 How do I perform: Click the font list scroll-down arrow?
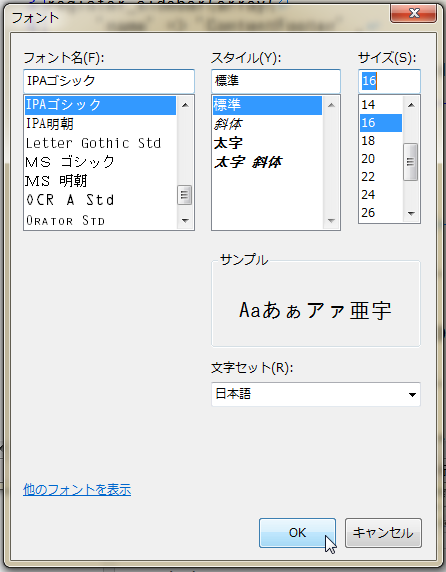click(x=185, y=220)
